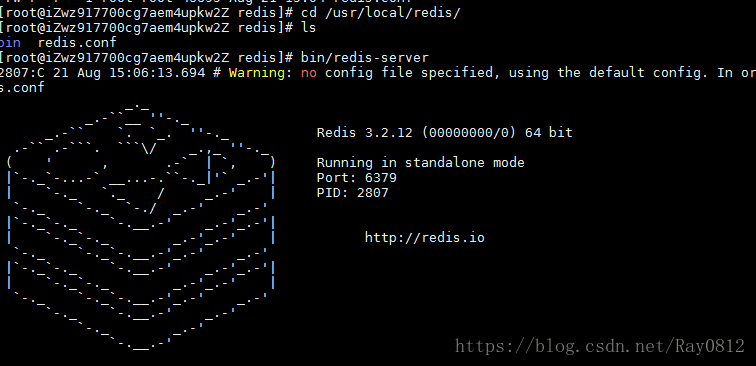756x366 pixels.
Task: Click the yellow 'Warning:' word
Action: click(x=256, y=73)
